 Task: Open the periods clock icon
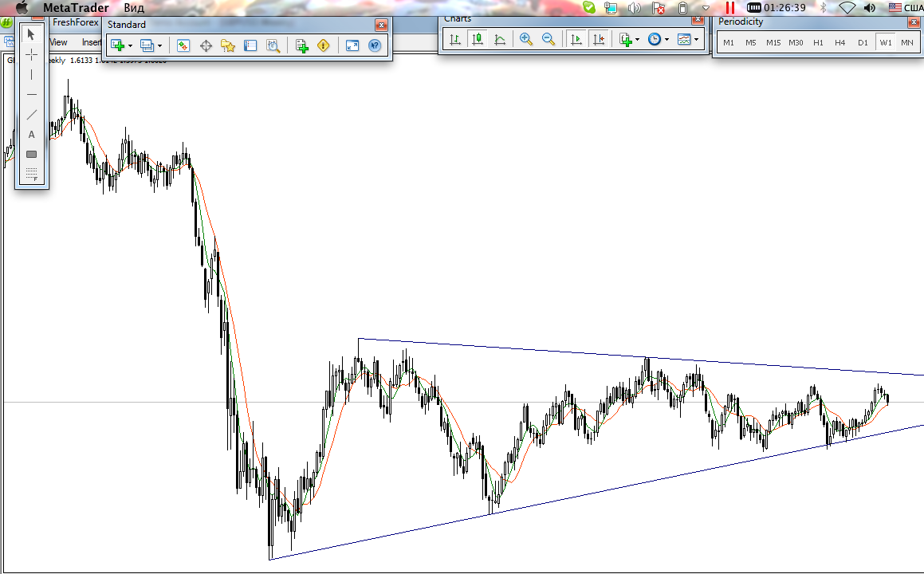coord(654,40)
